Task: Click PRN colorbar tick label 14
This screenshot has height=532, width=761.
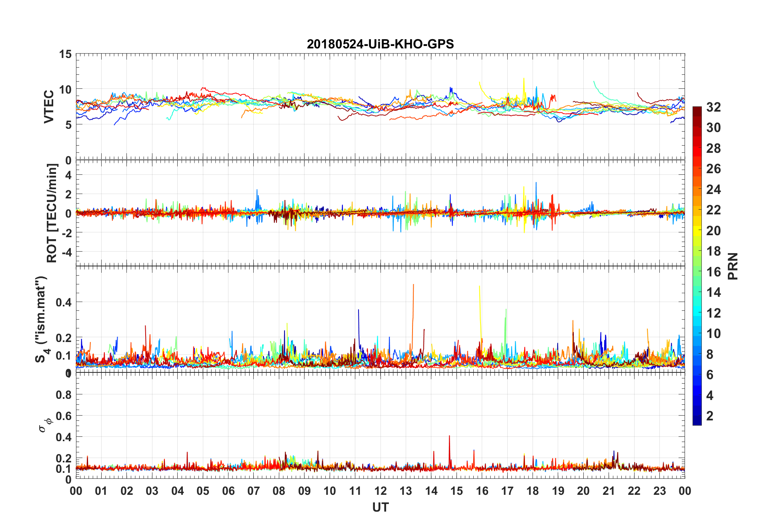Action: coord(713,292)
